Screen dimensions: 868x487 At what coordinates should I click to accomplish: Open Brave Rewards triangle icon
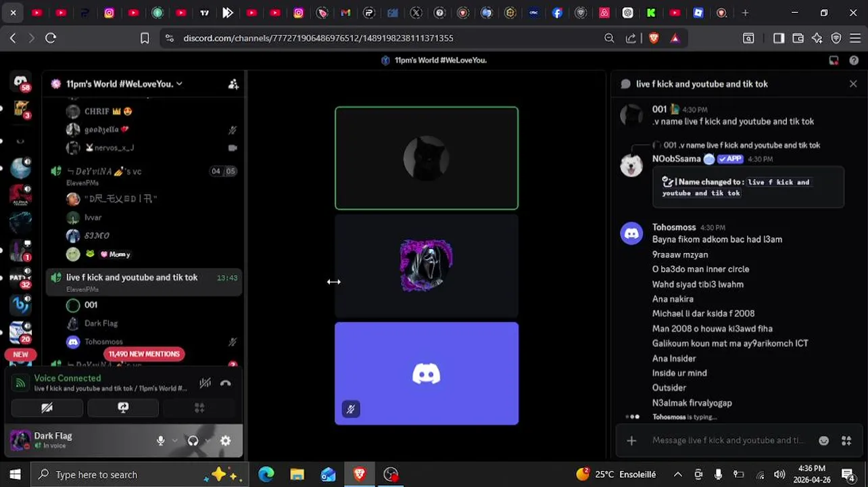coord(675,39)
